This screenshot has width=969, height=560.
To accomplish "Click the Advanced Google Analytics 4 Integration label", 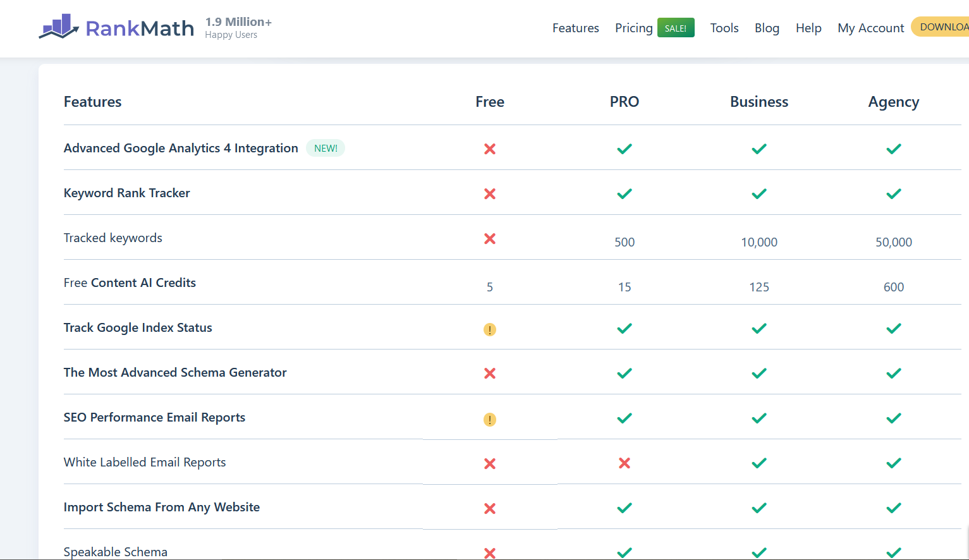I will tap(181, 148).
